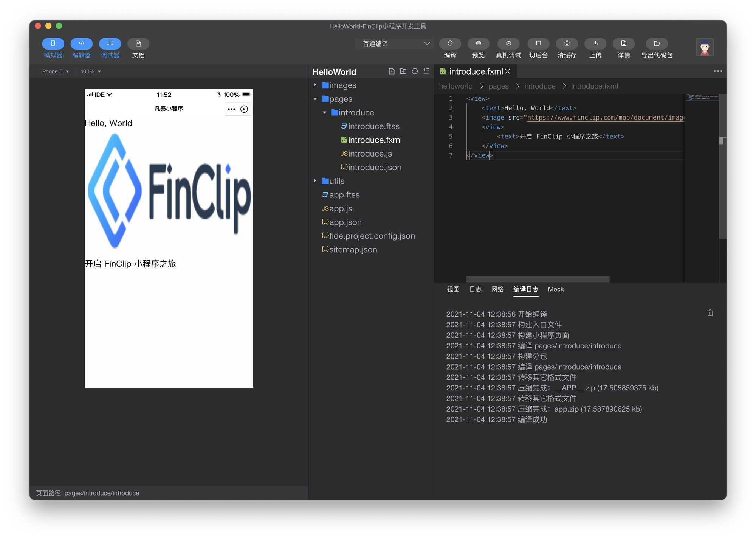Open editor more actions ellipsis menu
This screenshot has height=539, width=756.
click(718, 71)
